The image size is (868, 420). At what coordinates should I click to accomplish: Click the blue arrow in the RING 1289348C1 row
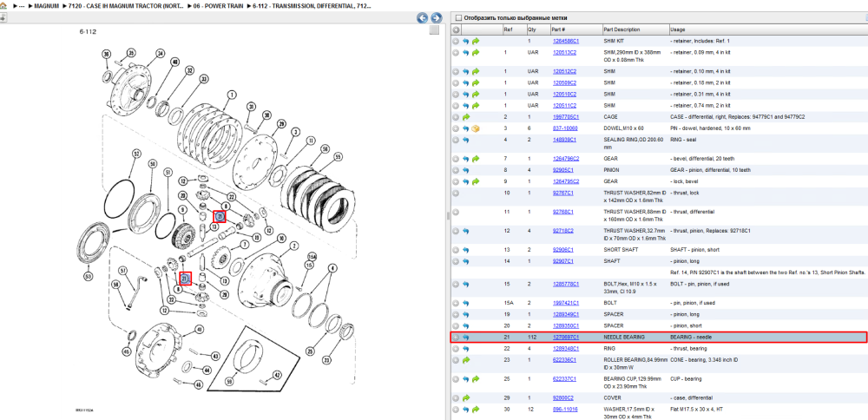[465, 349]
